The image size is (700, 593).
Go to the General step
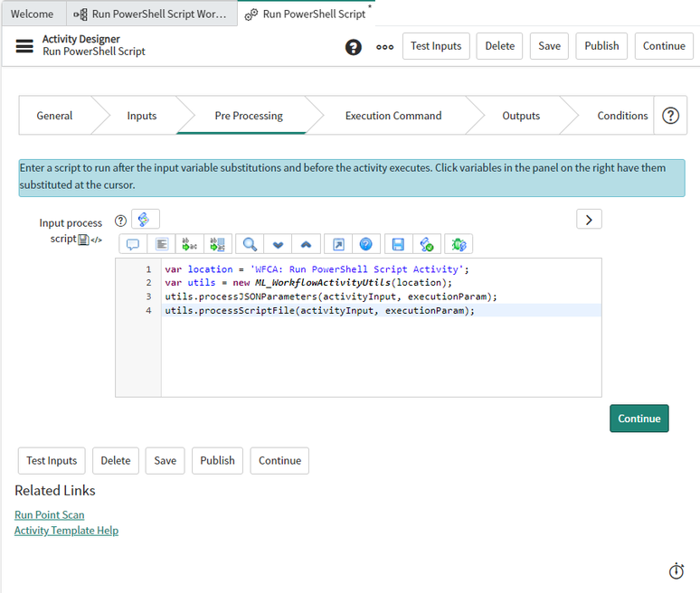pos(54,116)
